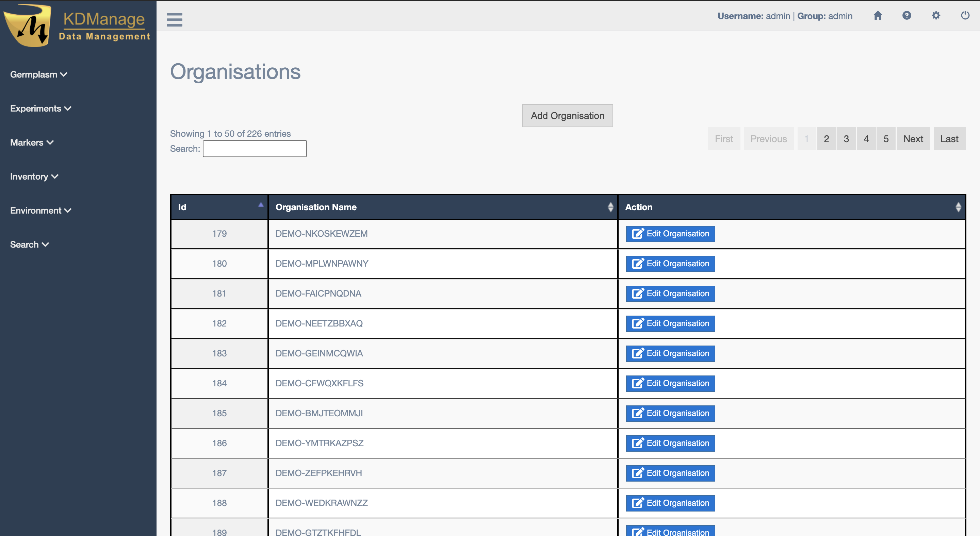
Task: Jump to the Last page
Action: [x=949, y=139]
